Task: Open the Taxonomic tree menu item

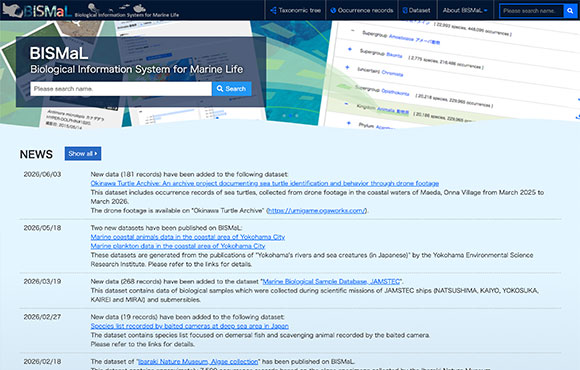Action: [296, 10]
